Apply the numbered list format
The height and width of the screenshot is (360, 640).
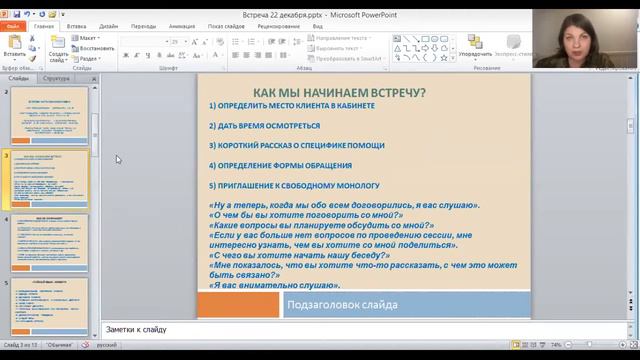252,42
